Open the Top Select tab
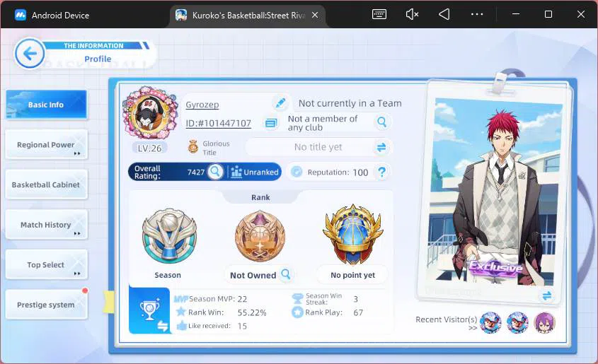This screenshot has width=598, height=364. tap(46, 264)
